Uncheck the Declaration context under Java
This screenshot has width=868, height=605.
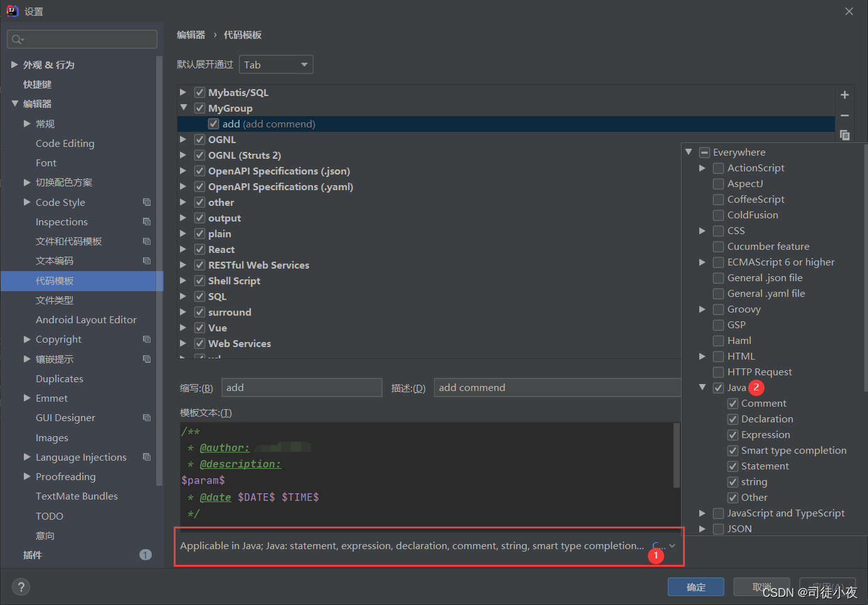733,419
